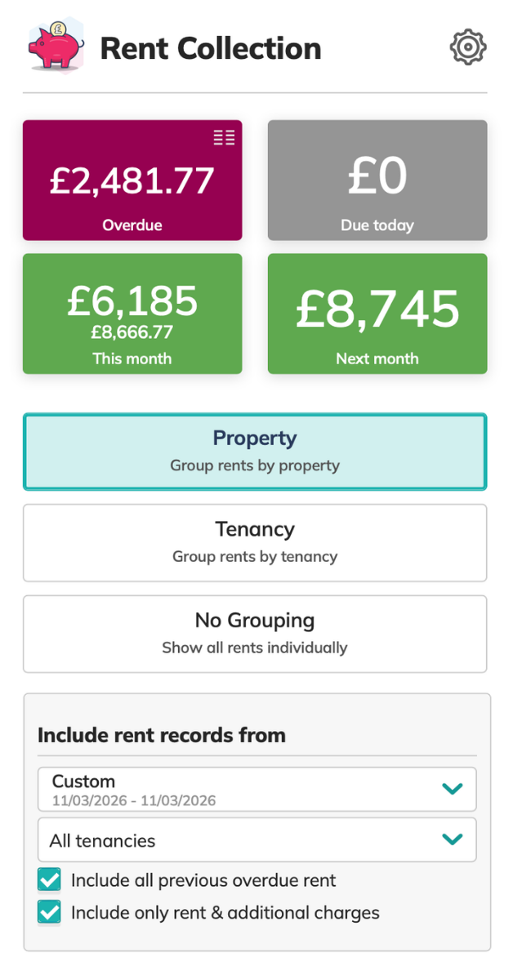Select the £0 Due today card

click(377, 180)
